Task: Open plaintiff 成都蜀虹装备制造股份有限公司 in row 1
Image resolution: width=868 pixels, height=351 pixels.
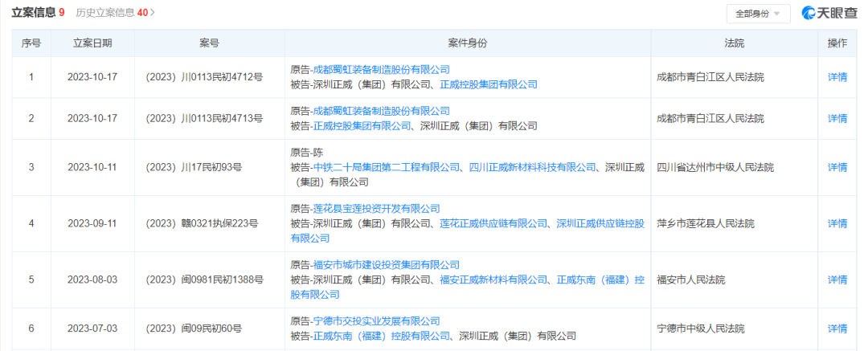Action: (382, 70)
